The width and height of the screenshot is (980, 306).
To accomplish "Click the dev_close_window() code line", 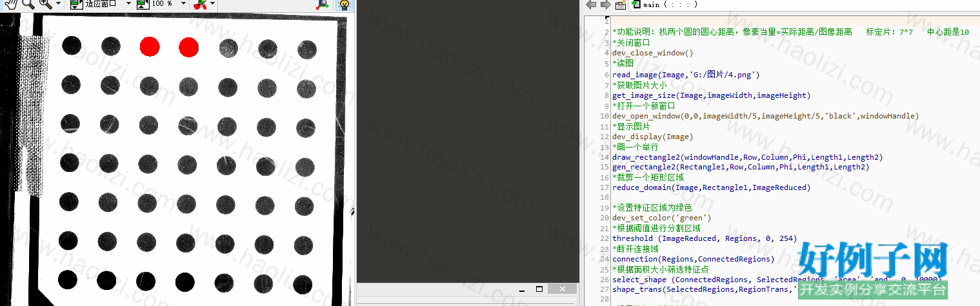I will pos(653,53).
